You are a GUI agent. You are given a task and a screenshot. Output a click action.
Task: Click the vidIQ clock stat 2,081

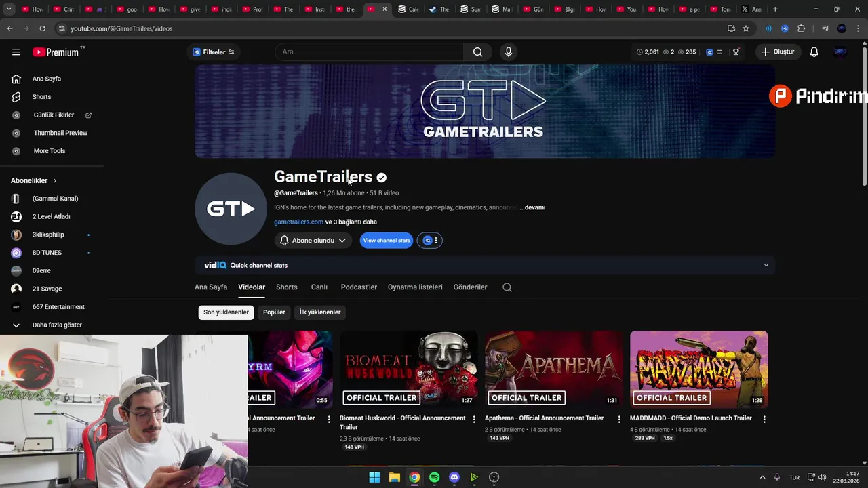(x=648, y=52)
